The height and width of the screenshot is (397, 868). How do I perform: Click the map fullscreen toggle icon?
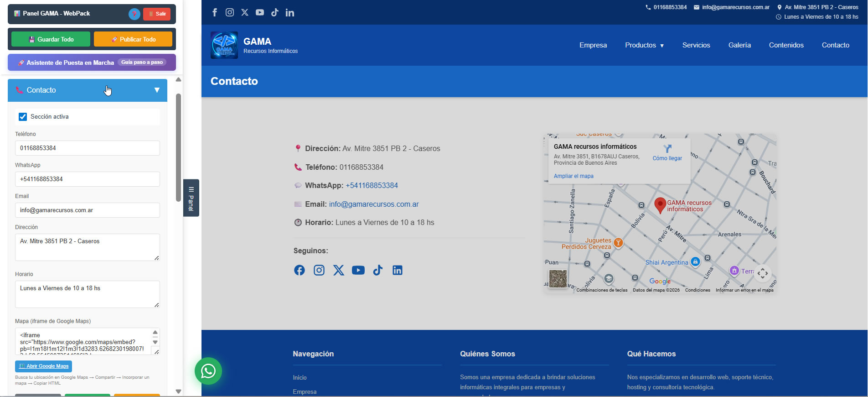tap(763, 273)
